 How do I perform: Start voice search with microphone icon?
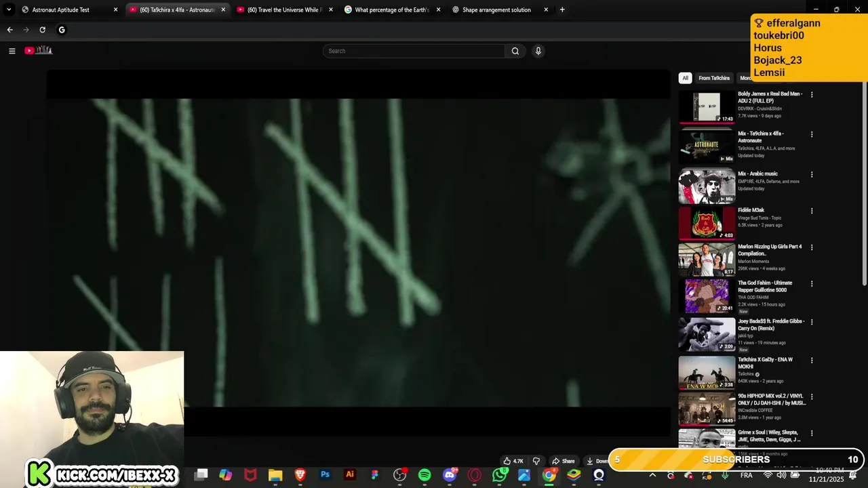(x=538, y=51)
